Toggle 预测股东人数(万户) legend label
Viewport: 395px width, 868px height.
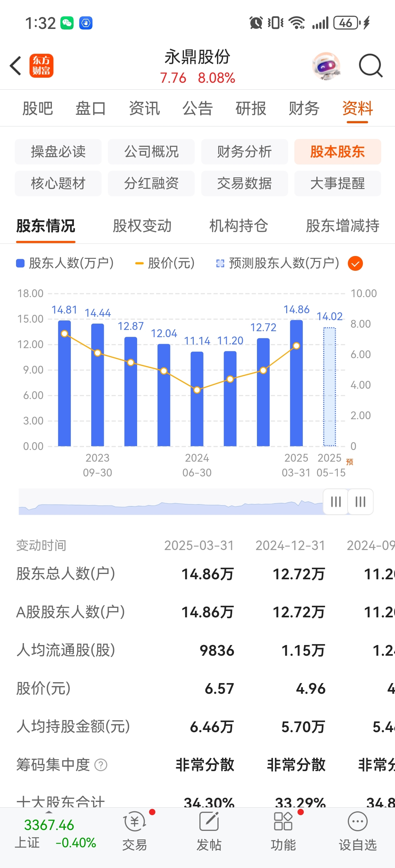277,263
